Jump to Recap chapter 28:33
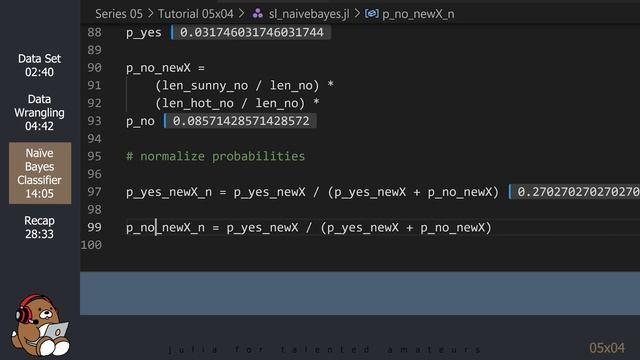The width and height of the screenshot is (640, 360). [39, 227]
